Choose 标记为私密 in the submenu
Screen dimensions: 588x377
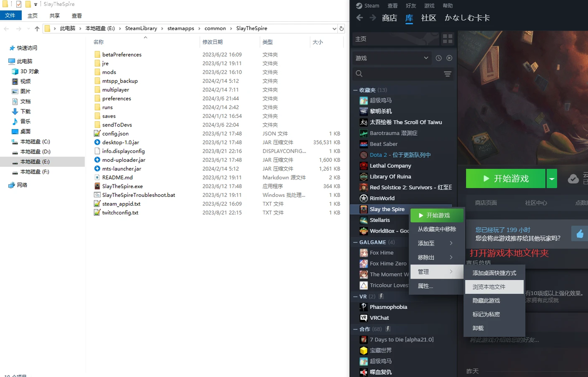tap(494, 314)
